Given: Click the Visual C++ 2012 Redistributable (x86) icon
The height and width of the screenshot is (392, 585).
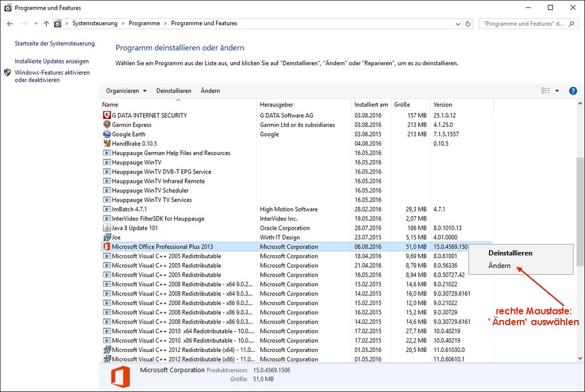Looking at the screenshot, I should click(x=107, y=359).
